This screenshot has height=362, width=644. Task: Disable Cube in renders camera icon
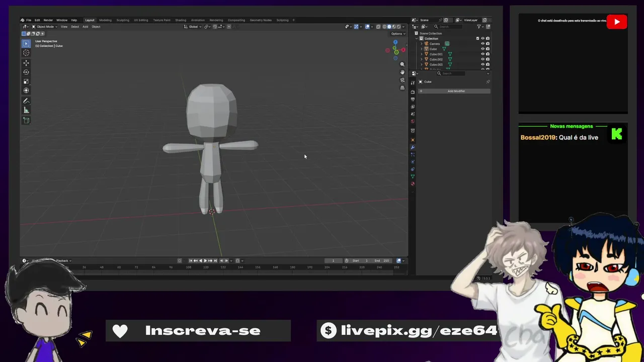[488, 49]
